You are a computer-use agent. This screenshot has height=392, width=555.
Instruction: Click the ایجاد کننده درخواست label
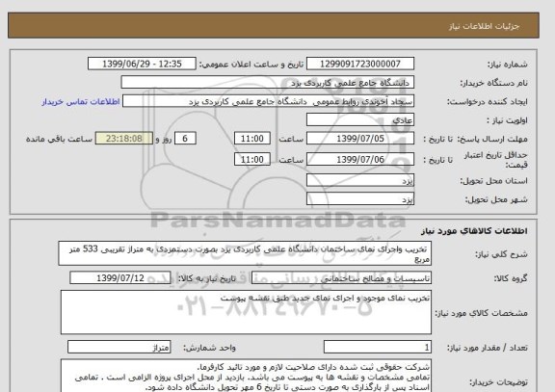point(487,102)
